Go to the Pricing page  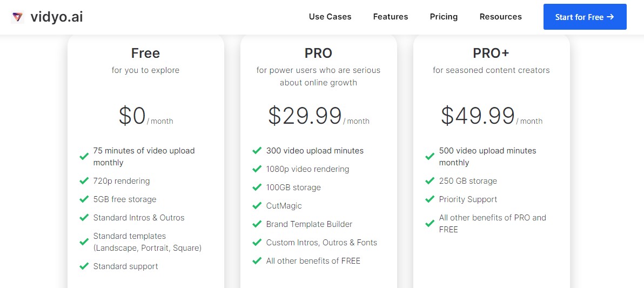point(444,17)
